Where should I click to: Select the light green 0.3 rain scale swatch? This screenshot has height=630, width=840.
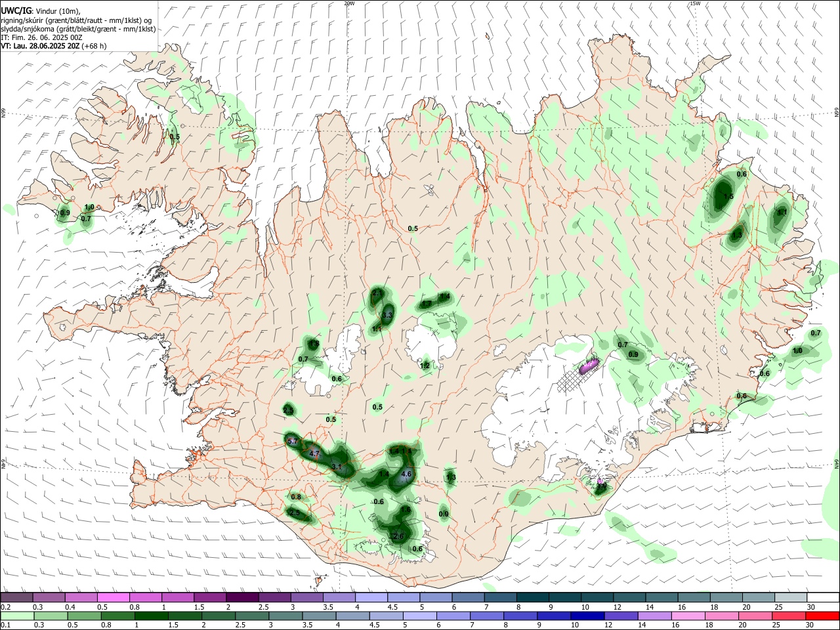pos(50,616)
